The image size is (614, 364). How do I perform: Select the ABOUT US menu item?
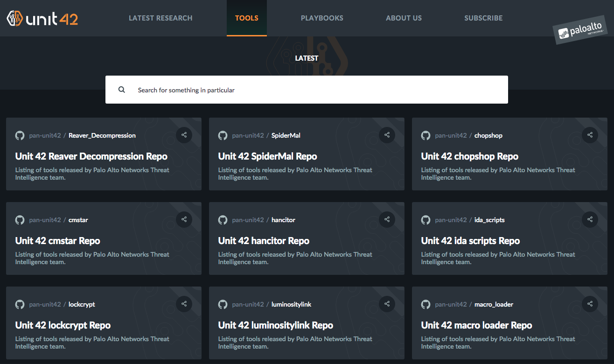(x=404, y=18)
